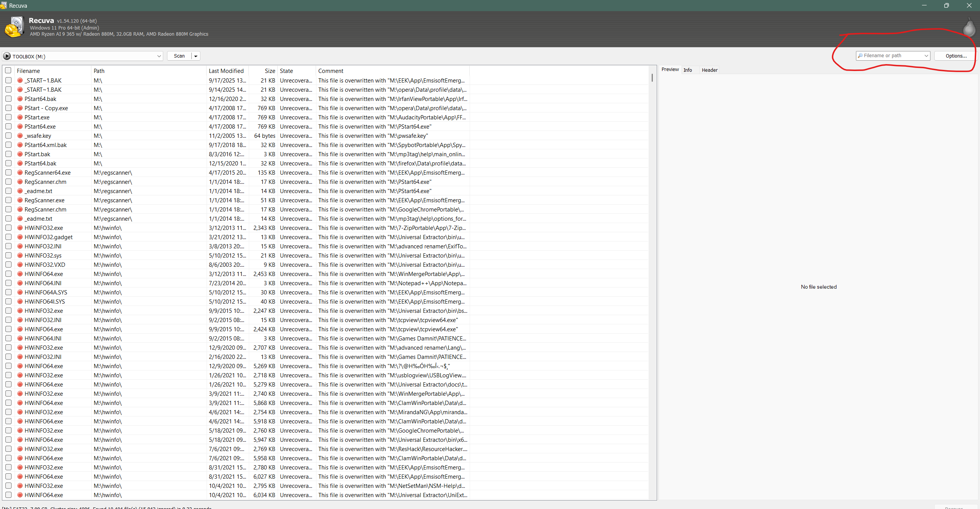Screen dimensions: 980x509
Task: Click red dot of 2,343 KB HWiNFO32.exe
Action: click(x=20, y=228)
